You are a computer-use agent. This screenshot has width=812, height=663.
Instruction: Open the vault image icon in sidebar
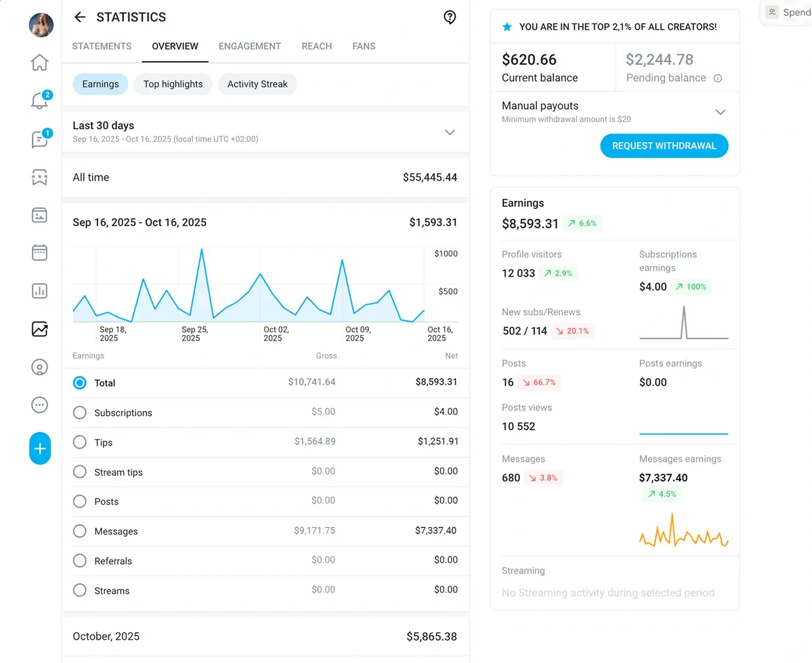coord(40,215)
